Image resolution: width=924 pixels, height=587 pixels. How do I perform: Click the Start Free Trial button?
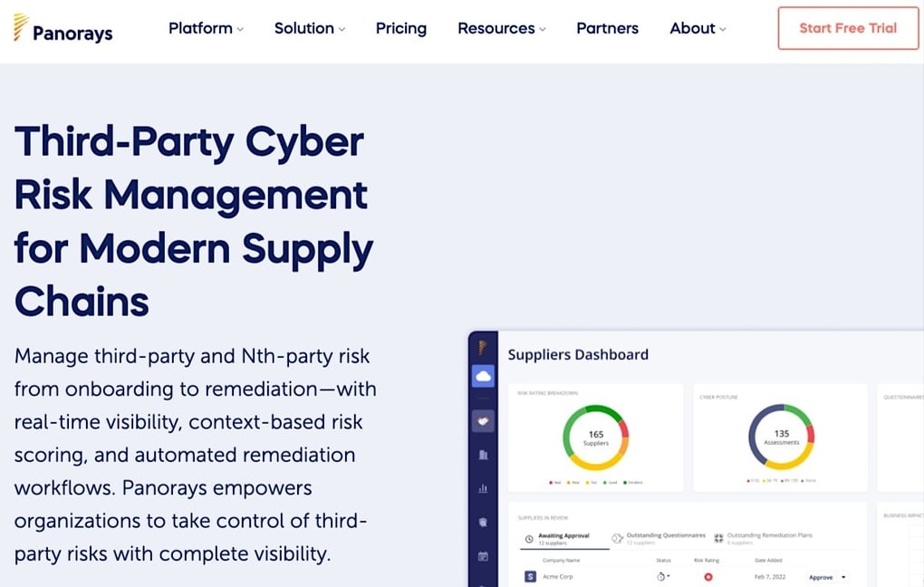click(x=848, y=28)
